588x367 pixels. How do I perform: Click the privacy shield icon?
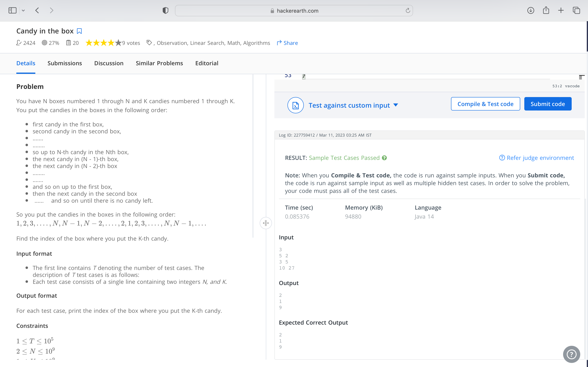(x=165, y=10)
